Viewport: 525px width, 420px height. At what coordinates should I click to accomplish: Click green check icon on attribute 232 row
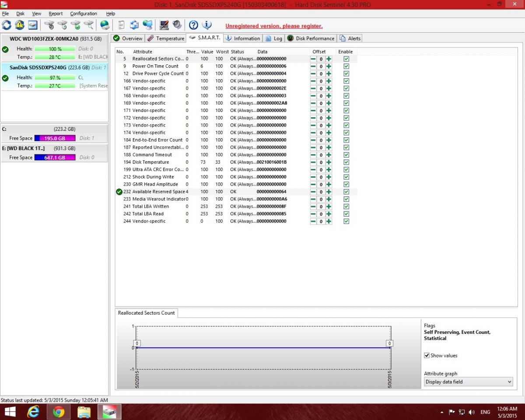click(x=119, y=192)
